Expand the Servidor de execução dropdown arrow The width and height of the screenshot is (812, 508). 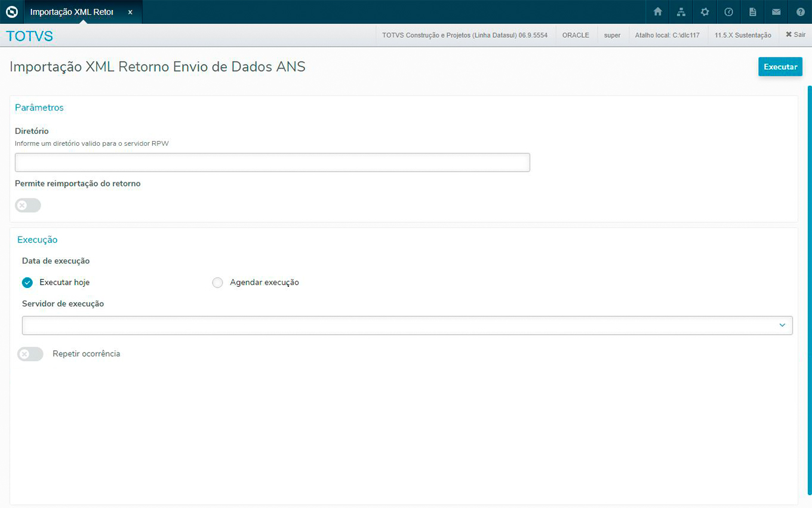782,326
